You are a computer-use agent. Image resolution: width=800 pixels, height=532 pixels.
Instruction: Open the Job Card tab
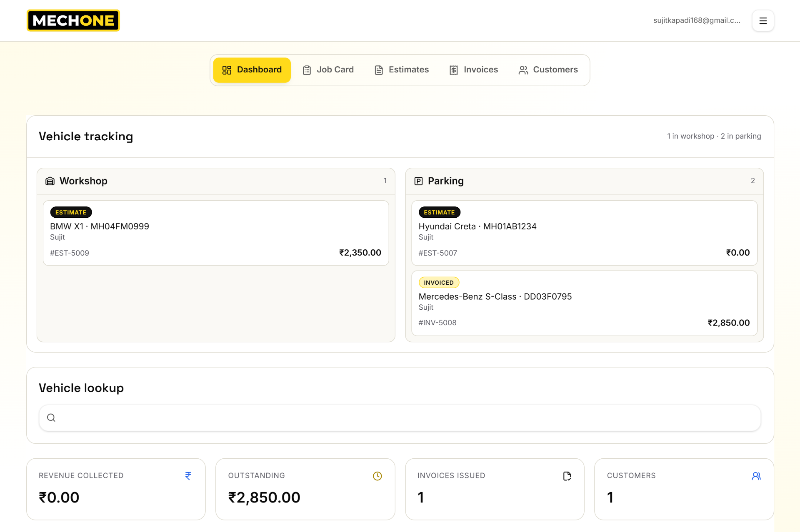[x=328, y=70]
